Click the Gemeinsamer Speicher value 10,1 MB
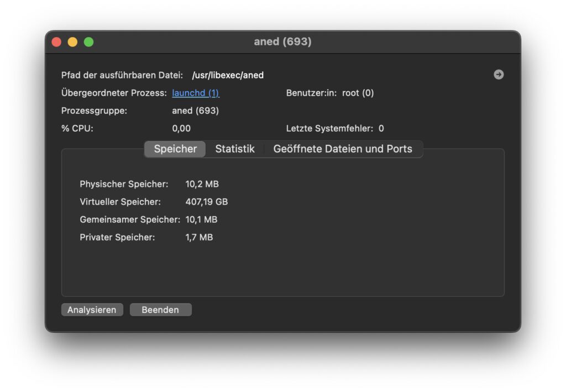The height and width of the screenshot is (392, 566). (201, 219)
